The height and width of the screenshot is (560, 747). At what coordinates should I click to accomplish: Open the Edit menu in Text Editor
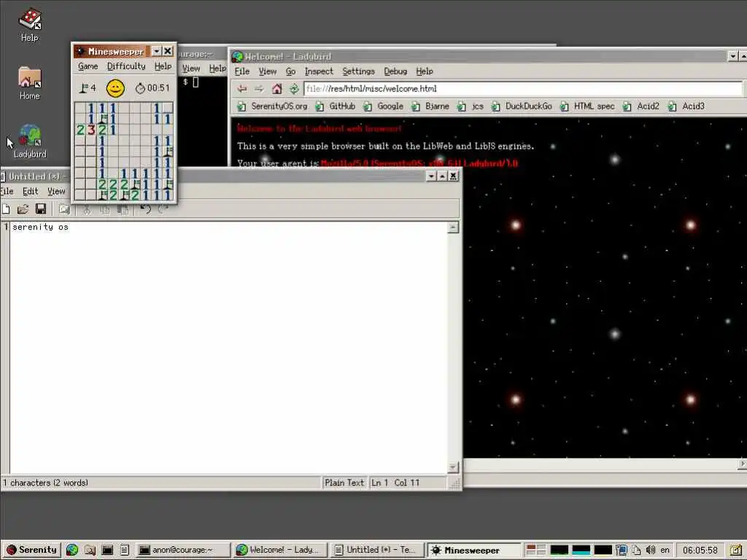[x=30, y=192]
